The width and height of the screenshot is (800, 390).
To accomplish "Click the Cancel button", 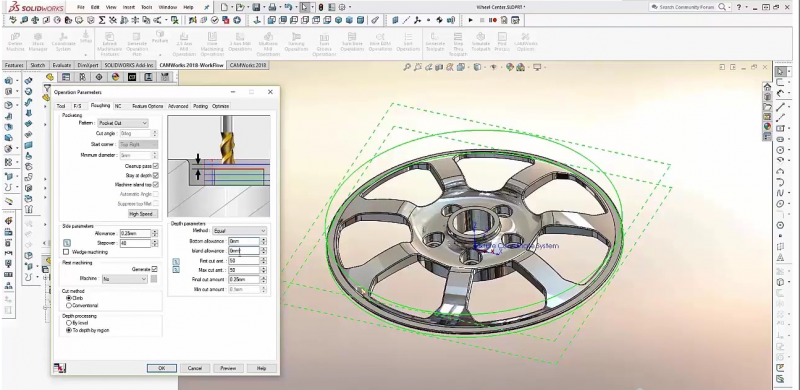I will pyautogui.click(x=194, y=368).
